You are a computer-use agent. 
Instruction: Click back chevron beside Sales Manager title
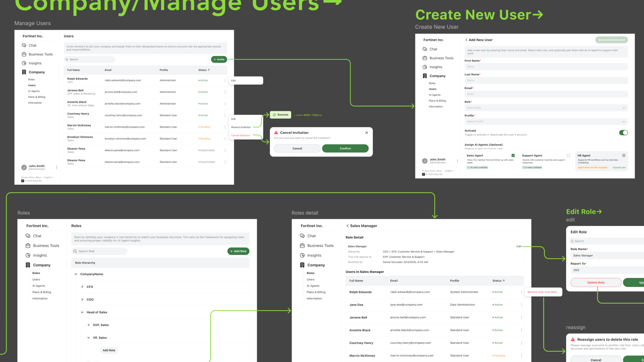click(x=347, y=226)
